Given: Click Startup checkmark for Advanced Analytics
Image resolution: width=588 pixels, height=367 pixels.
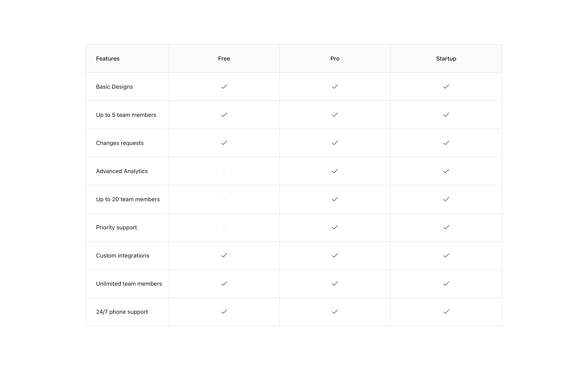Looking at the screenshot, I should tap(446, 171).
